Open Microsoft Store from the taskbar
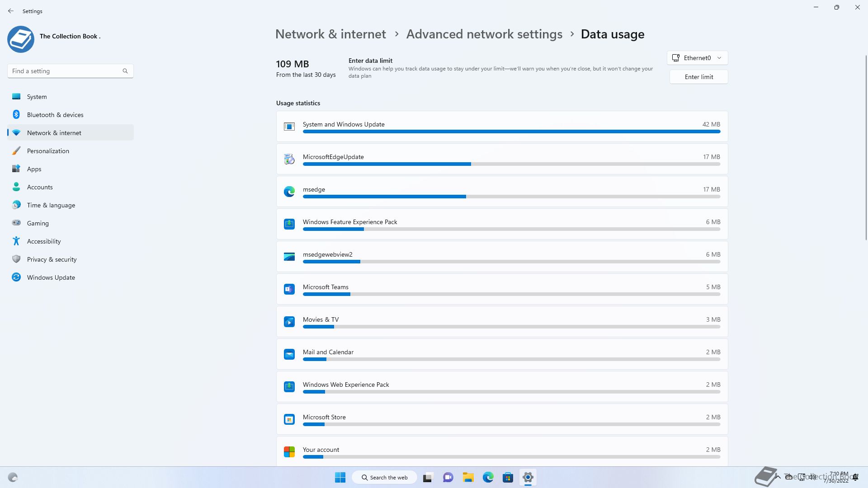Image resolution: width=868 pixels, height=488 pixels. pyautogui.click(x=508, y=477)
